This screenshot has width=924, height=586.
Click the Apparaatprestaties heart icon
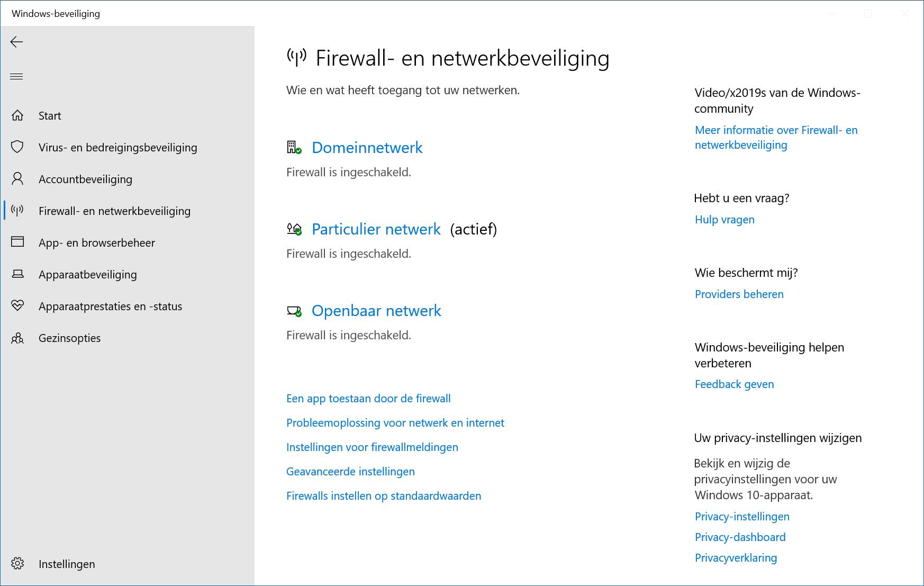pos(17,306)
